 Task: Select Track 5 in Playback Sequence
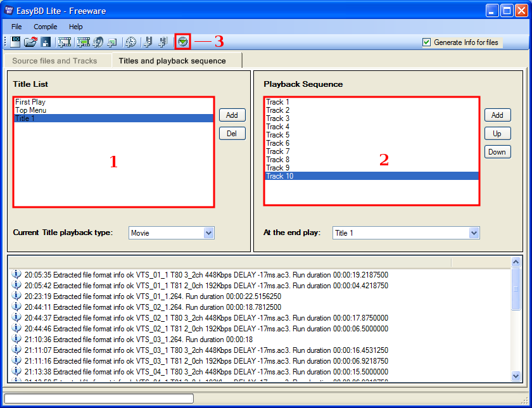372,135
